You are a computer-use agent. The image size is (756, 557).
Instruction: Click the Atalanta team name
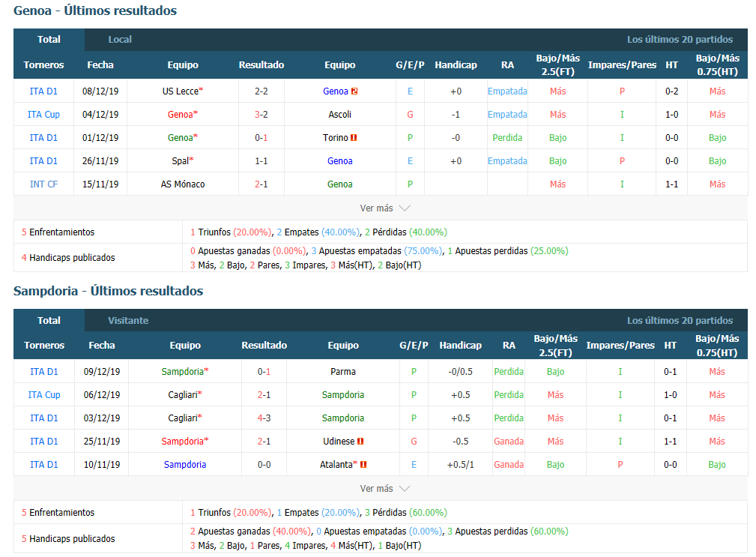pyautogui.click(x=336, y=464)
